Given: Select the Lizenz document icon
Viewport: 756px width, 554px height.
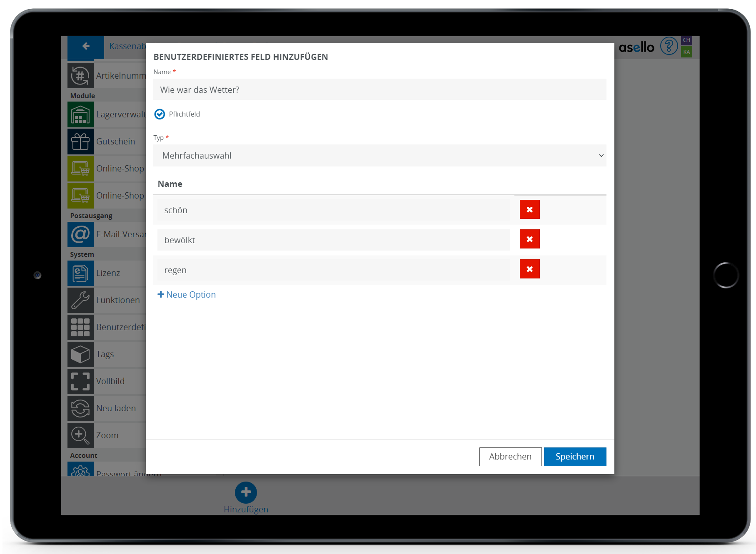Looking at the screenshot, I should (x=80, y=273).
